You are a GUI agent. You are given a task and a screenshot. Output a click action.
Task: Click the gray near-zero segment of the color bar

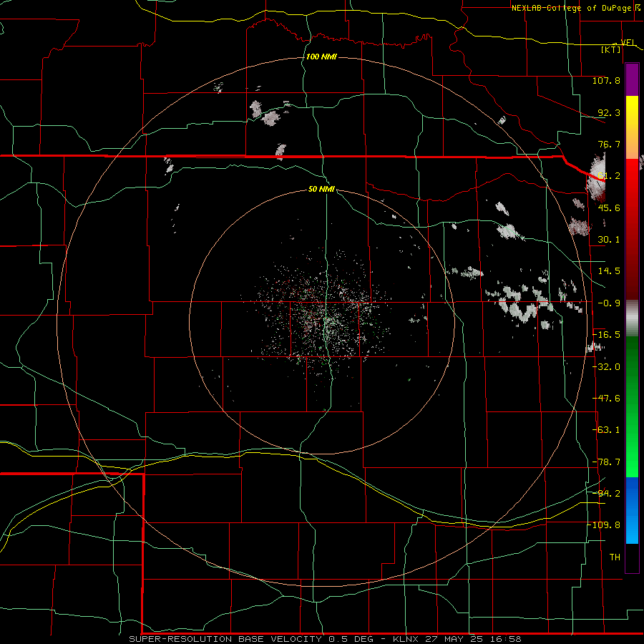tap(632, 318)
